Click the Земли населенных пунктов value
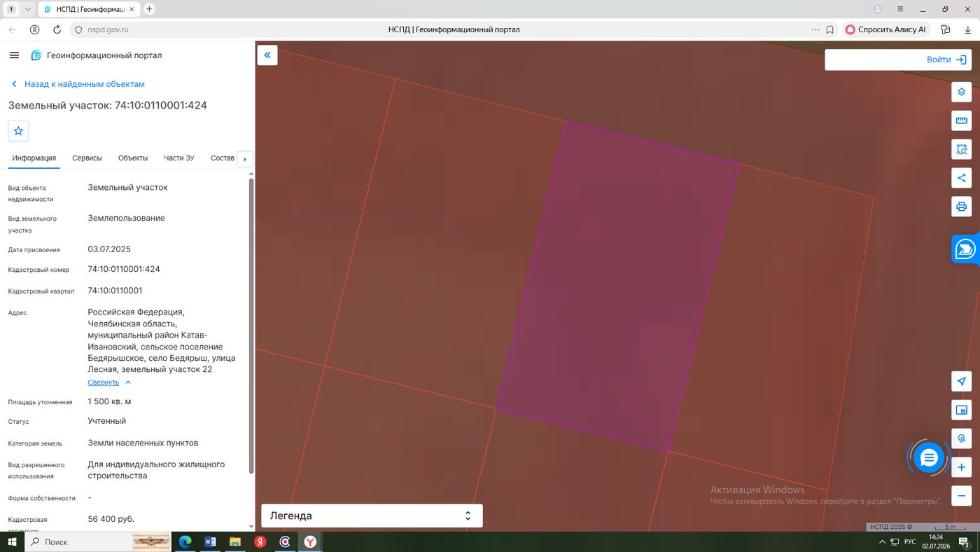The width and height of the screenshot is (980, 552). (x=143, y=443)
